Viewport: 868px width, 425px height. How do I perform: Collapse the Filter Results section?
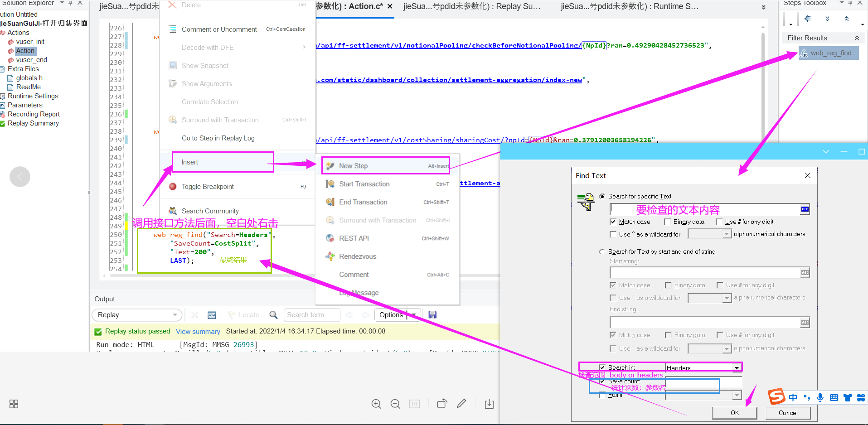click(x=857, y=38)
